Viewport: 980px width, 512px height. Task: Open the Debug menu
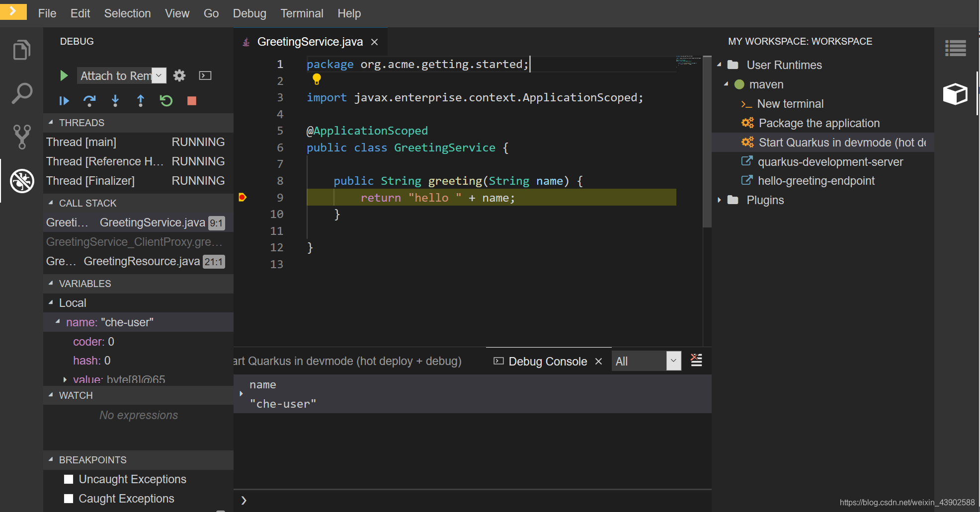[x=249, y=13]
